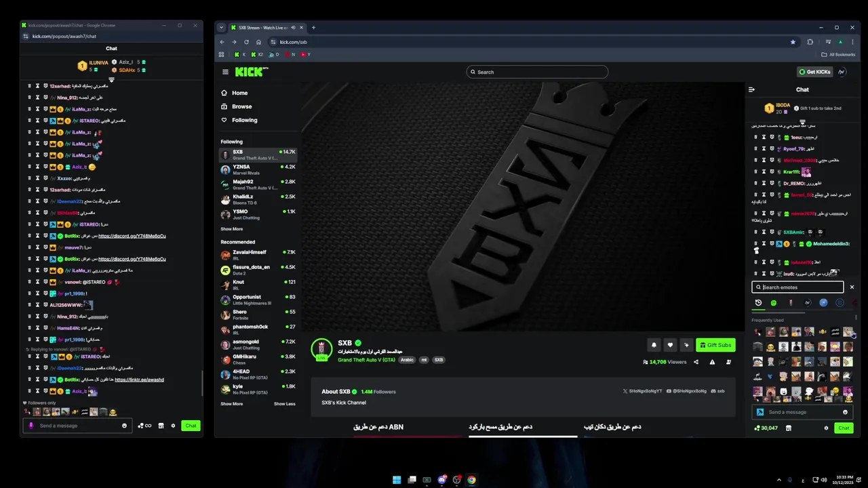Viewport: 868px width, 488px height.
Task: Click the emoji icon in the main chat message box
Action: [845, 412]
